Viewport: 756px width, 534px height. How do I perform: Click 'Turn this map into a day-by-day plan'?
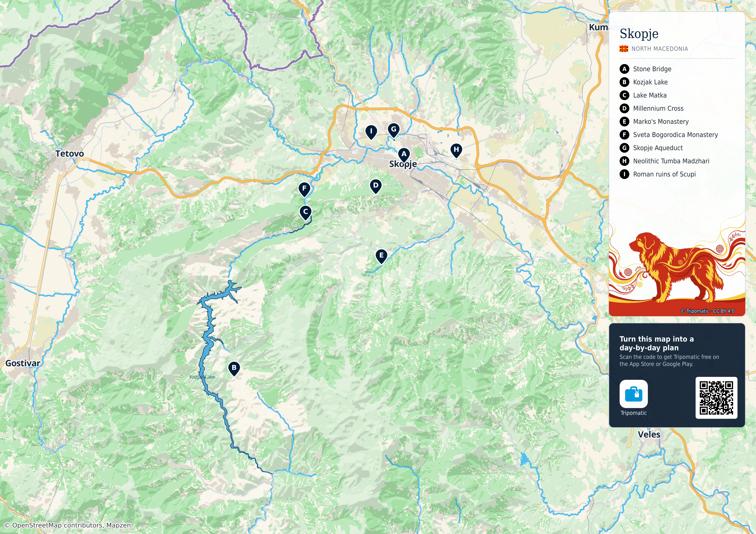pos(657,343)
